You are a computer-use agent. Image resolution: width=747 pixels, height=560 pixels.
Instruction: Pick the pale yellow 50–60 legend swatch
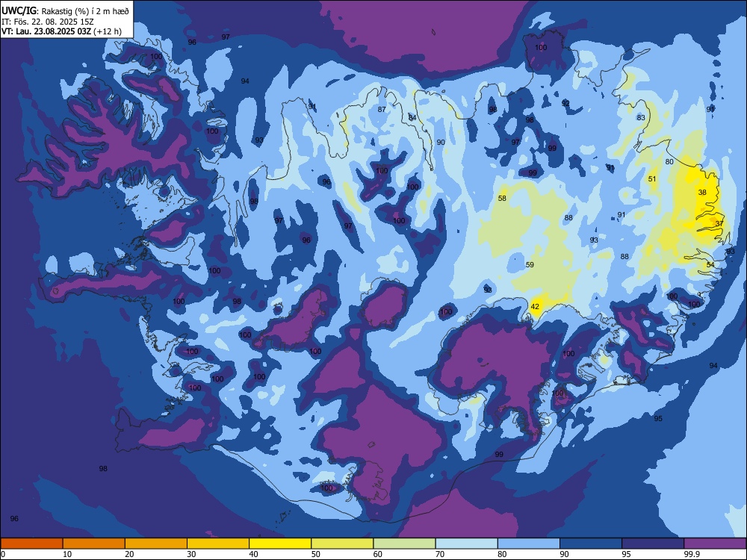click(342, 544)
